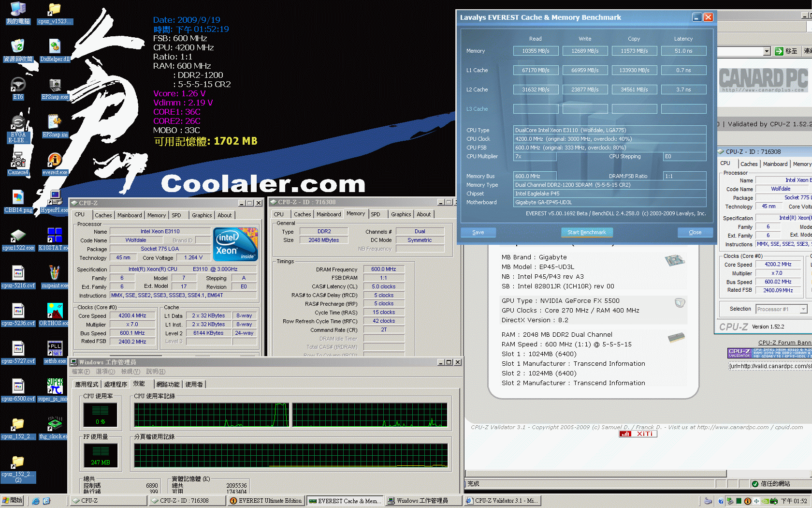Open the CPU-Z Forum Banner link
Viewport: 812px width, 508px height.
pos(785,343)
